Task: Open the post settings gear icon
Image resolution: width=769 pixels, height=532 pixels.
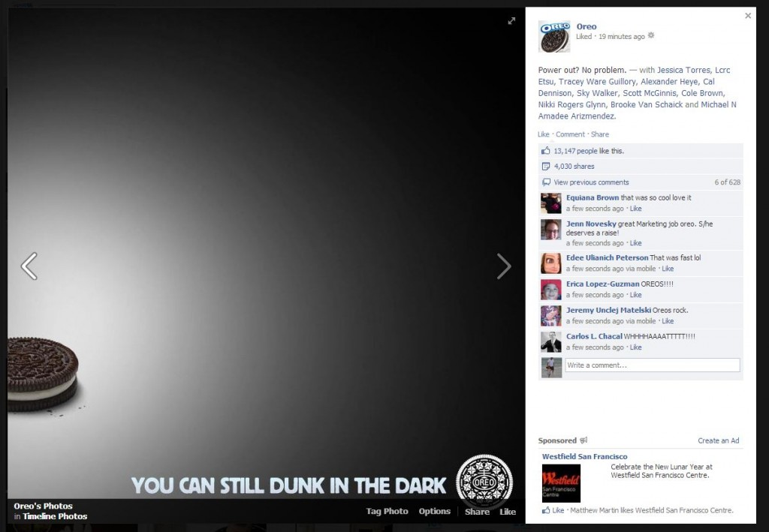Action: [651, 35]
